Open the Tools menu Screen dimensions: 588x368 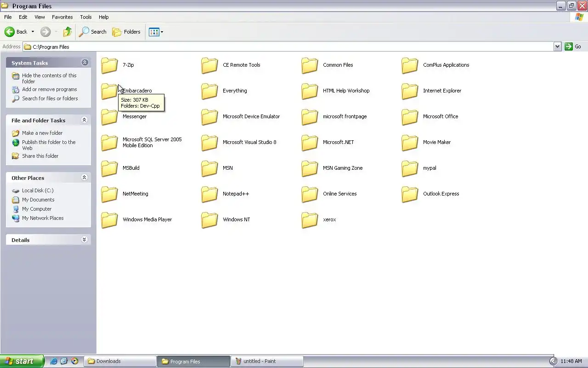(x=86, y=17)
